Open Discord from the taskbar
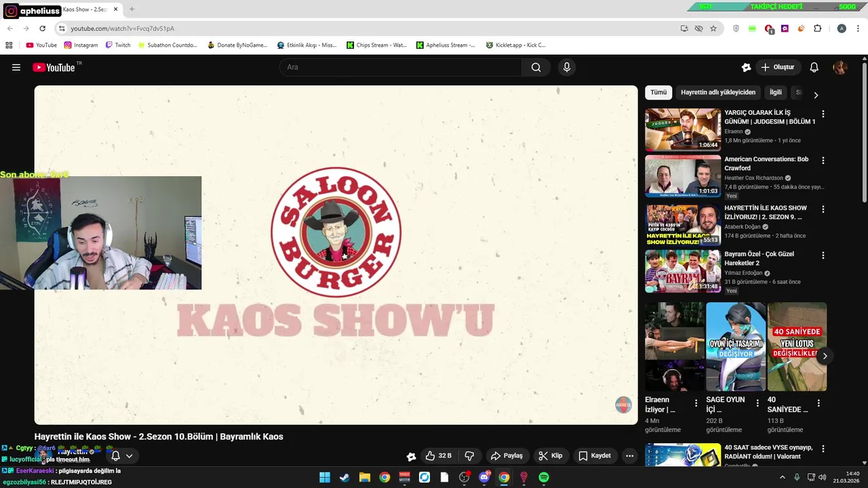The image size is (868, 488). tap(484, 477)
